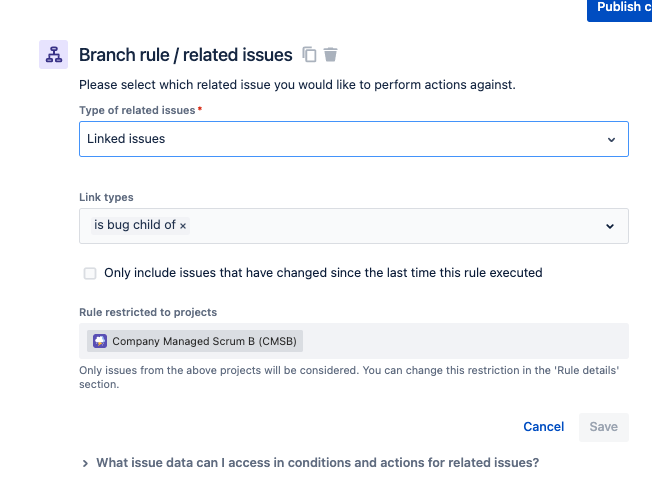The image size is (652, 482).
Task: Click inside the Link types field
Action: (354, 226)
